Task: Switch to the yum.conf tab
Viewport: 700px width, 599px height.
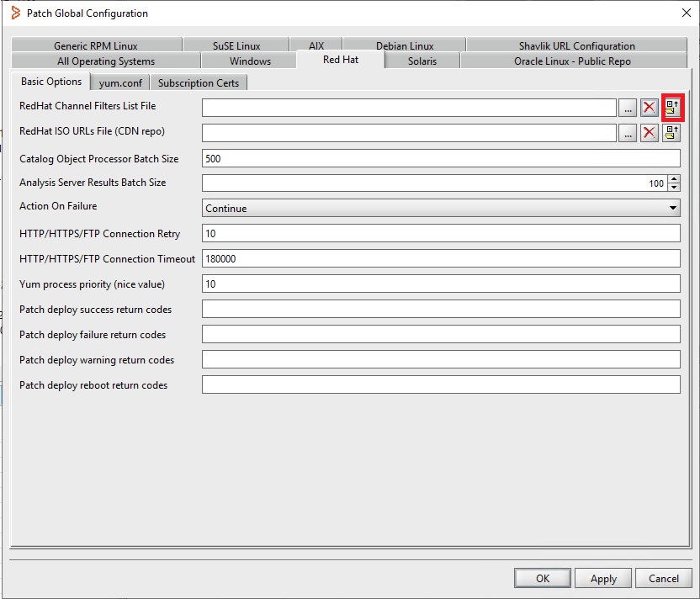Action: [120, 83]
